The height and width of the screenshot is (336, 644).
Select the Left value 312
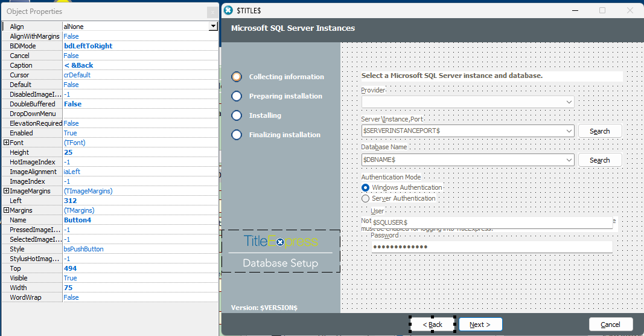pyautogui.click(x=70, y=200)
